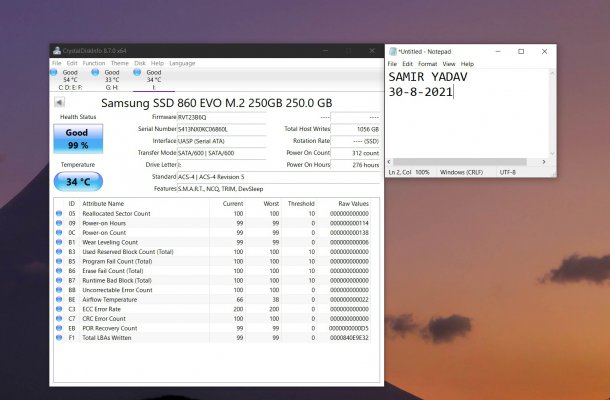Click Notepad horizontal scroll right arrow

point(544,161)
